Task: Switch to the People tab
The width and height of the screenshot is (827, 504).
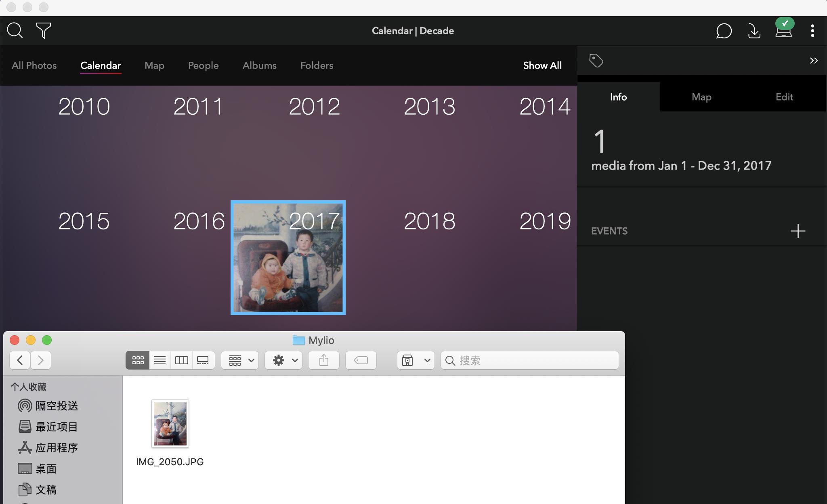Action: click(x=203, y=65)
